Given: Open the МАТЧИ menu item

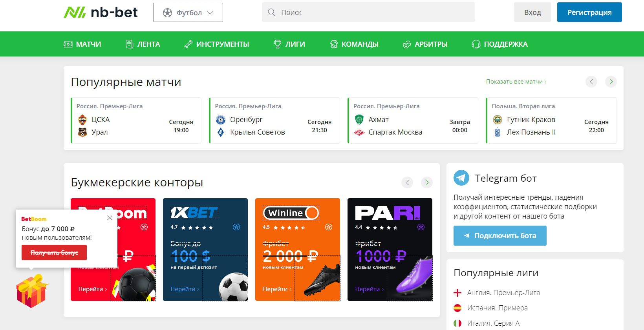Looking at the screenshot, I should point(82,44).
